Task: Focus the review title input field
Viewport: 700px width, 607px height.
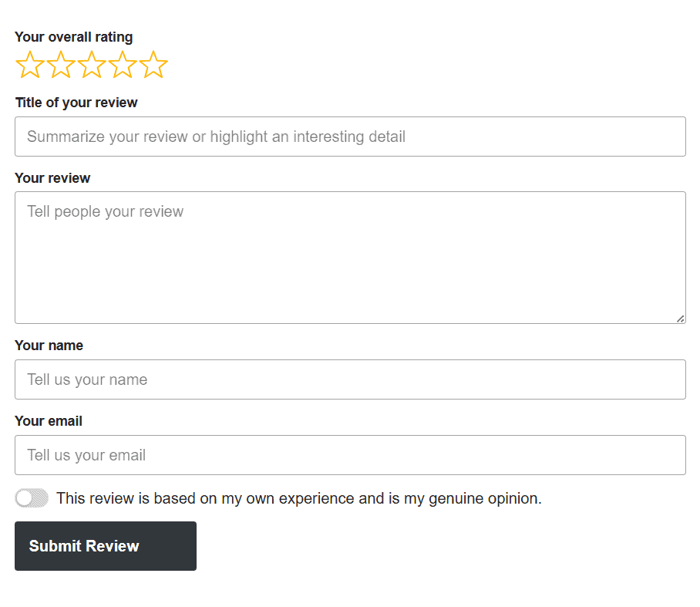Action: (350, 137)
